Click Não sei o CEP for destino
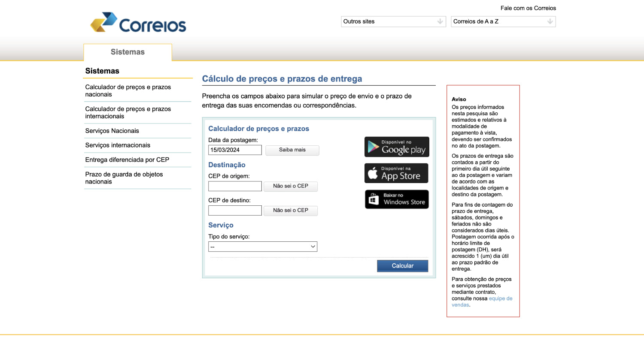Screen dimensions: 644x343 [x=291, y=211]
